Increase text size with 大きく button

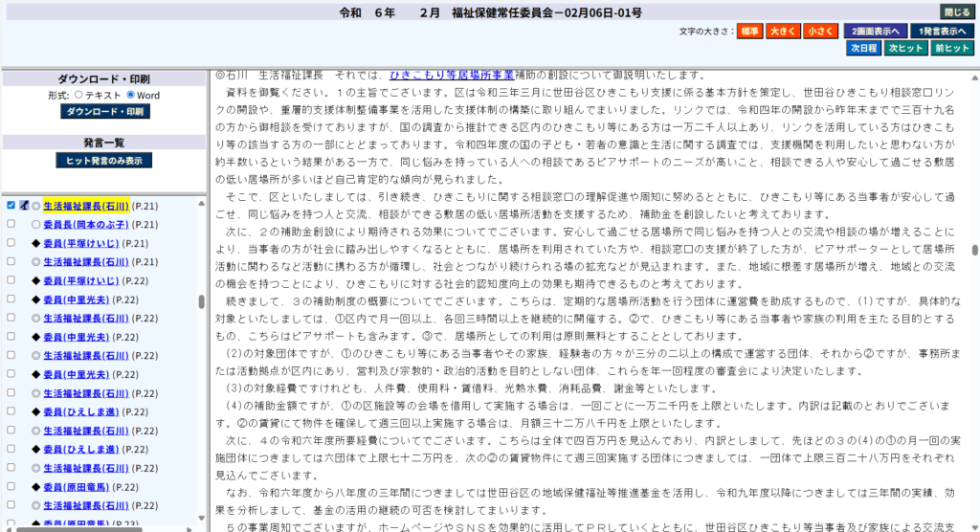click(785, 32)
